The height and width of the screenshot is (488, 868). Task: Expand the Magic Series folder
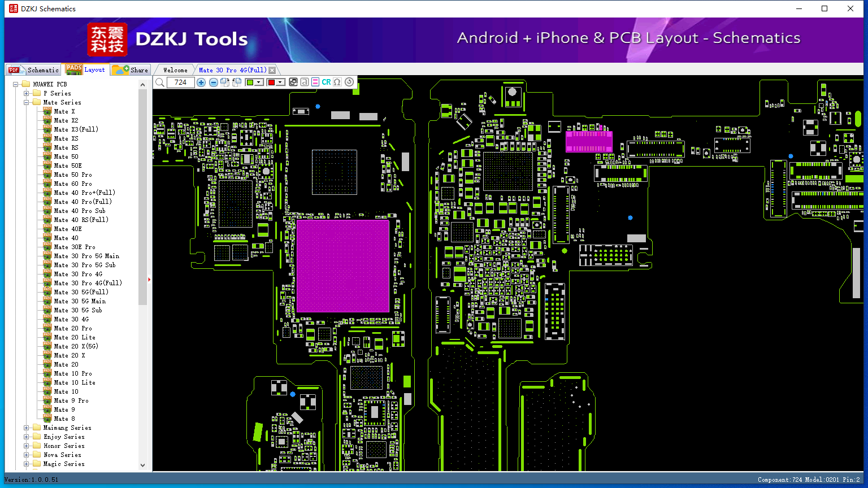coord(26,464)
